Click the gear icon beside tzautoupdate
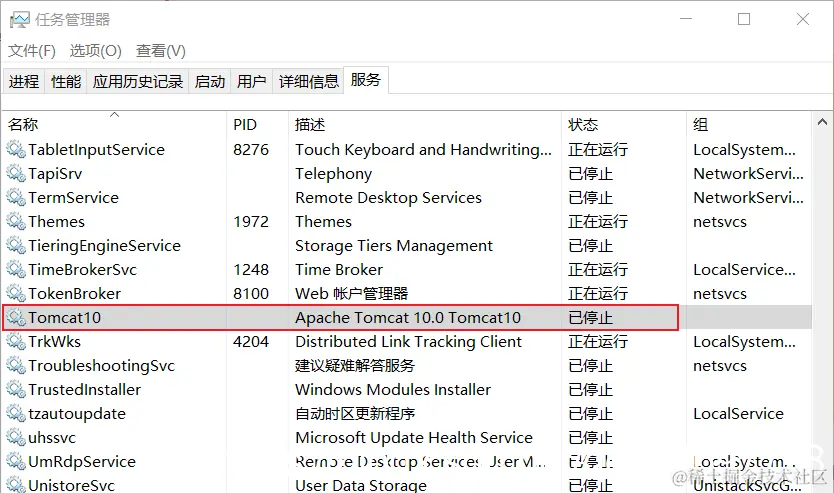 16,413
